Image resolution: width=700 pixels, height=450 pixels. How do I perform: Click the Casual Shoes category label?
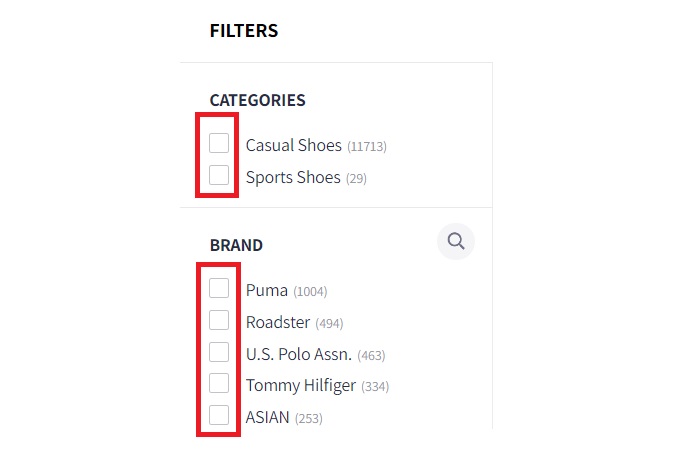(293, 146)
